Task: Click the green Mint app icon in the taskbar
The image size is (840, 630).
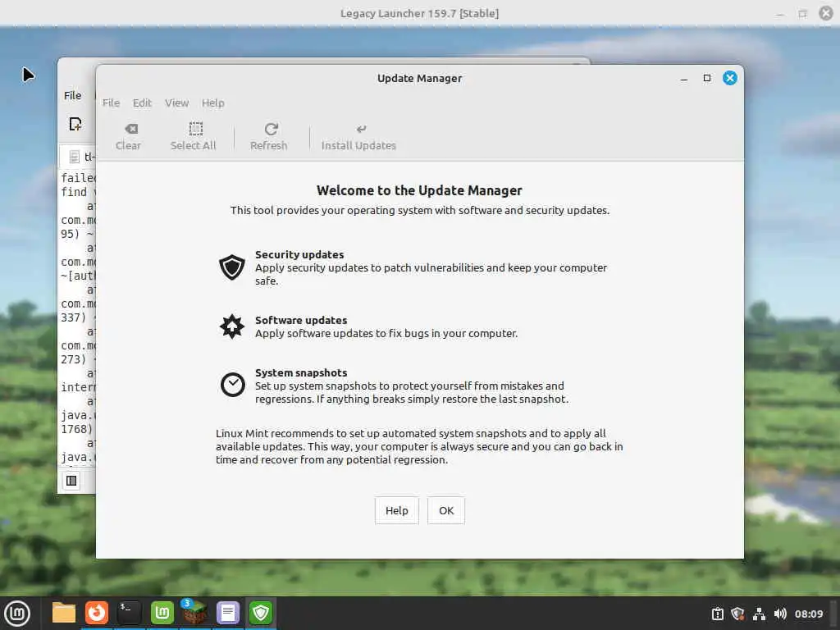Action: [162, 613]
